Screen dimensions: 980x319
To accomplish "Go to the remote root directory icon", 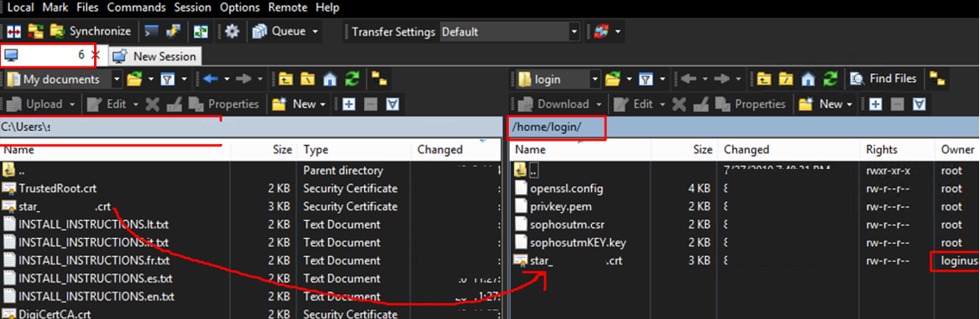I will pos(786,79).
